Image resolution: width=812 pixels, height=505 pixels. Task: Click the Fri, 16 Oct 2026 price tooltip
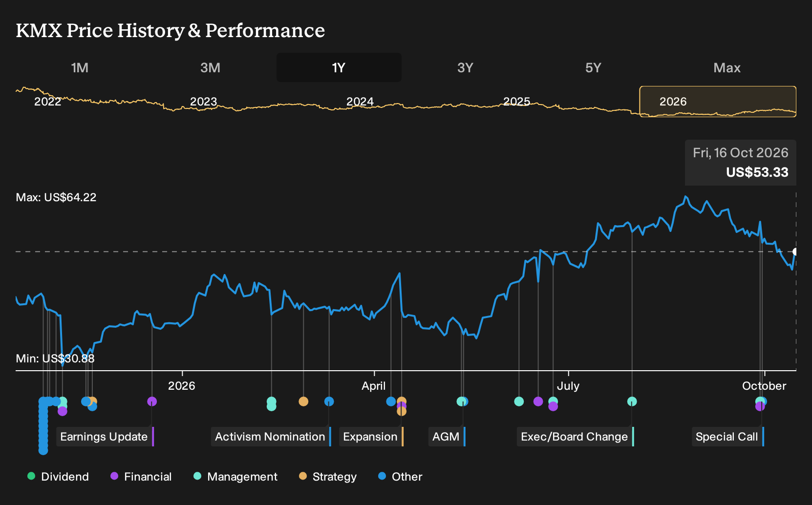point(741,163)
